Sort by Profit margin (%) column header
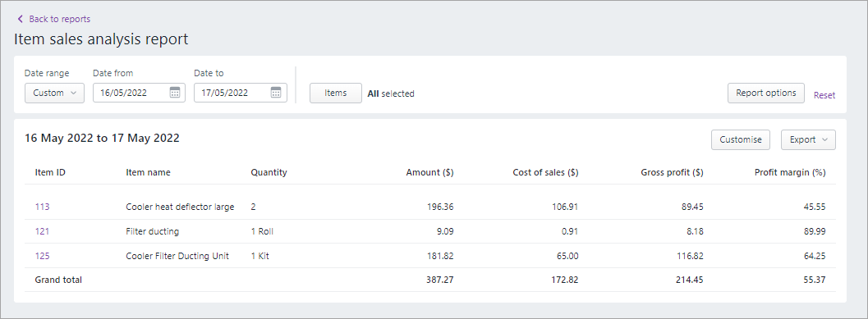Viewport: 868px width, 319px height. tap(790, 172)
